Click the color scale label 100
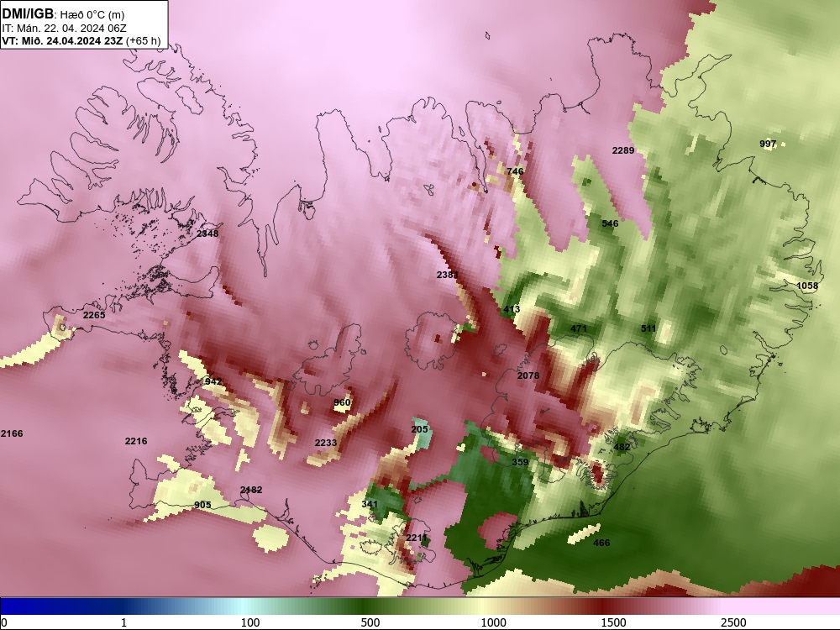 [250, 622]
